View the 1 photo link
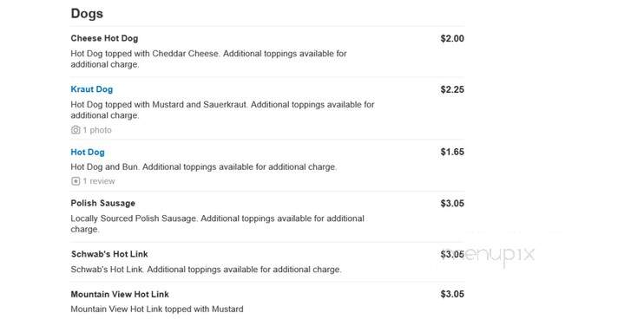Screen dimensions: 644x326 (x=97, y=130)
